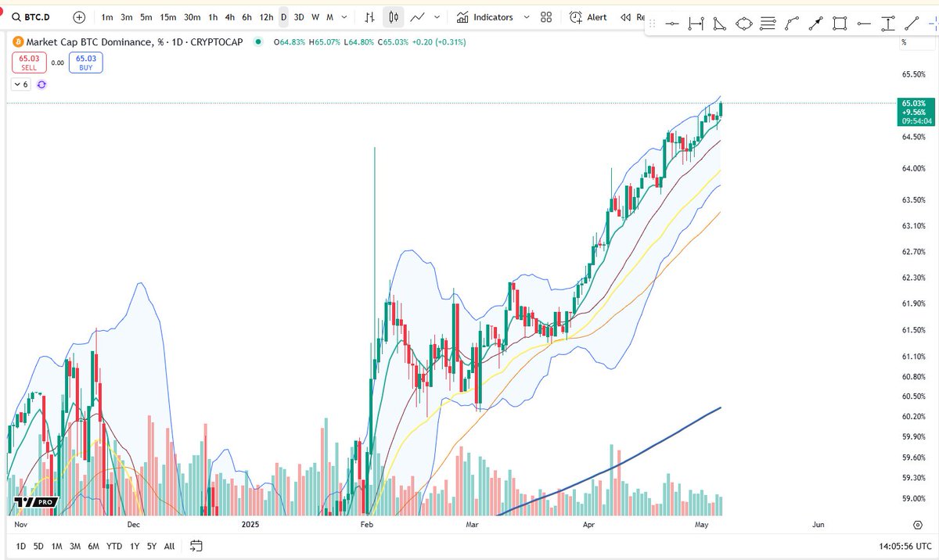Set date range to 1D

click(20, 546)
